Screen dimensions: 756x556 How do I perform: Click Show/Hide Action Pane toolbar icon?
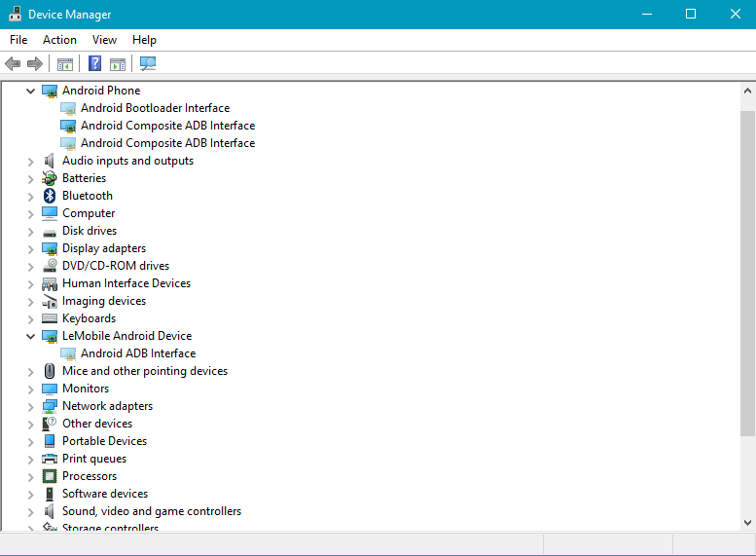118,64
